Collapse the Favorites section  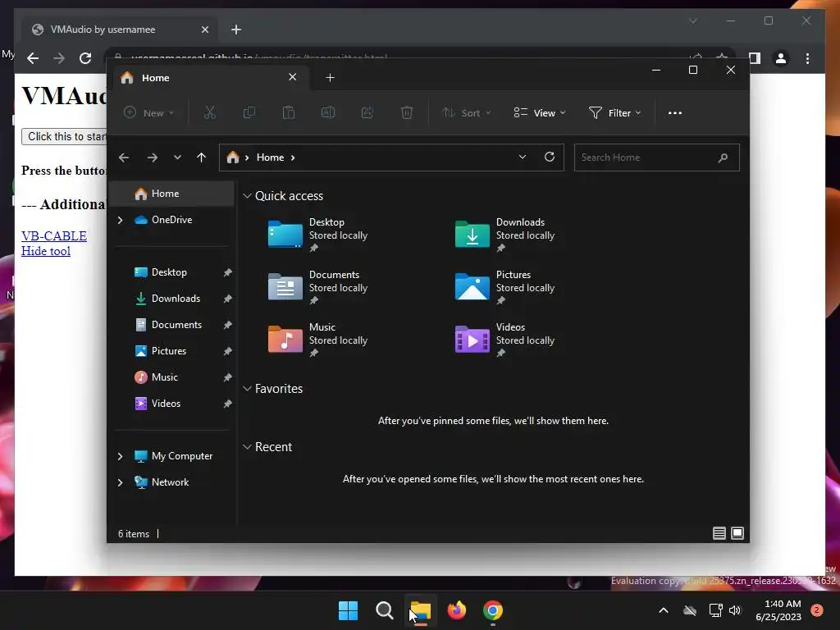[247, 389]
